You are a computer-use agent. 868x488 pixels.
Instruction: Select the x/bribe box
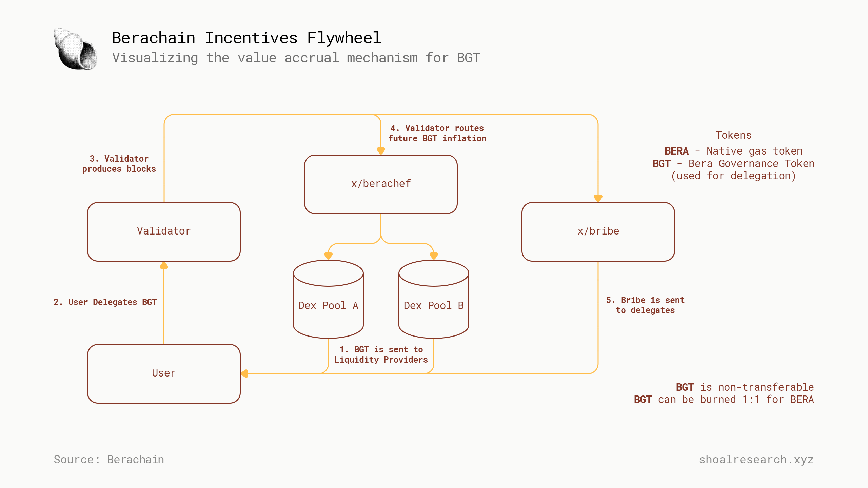(x=598, y=231)
